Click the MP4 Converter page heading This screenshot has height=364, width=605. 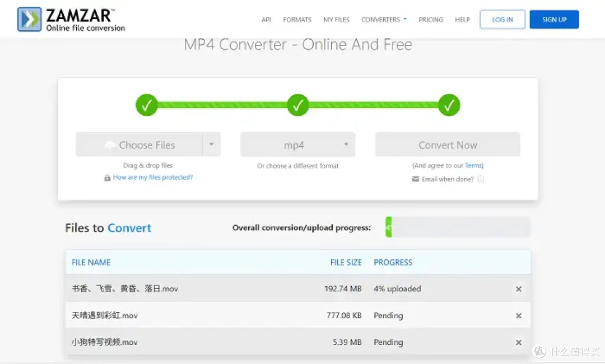(x=298, y=45)
